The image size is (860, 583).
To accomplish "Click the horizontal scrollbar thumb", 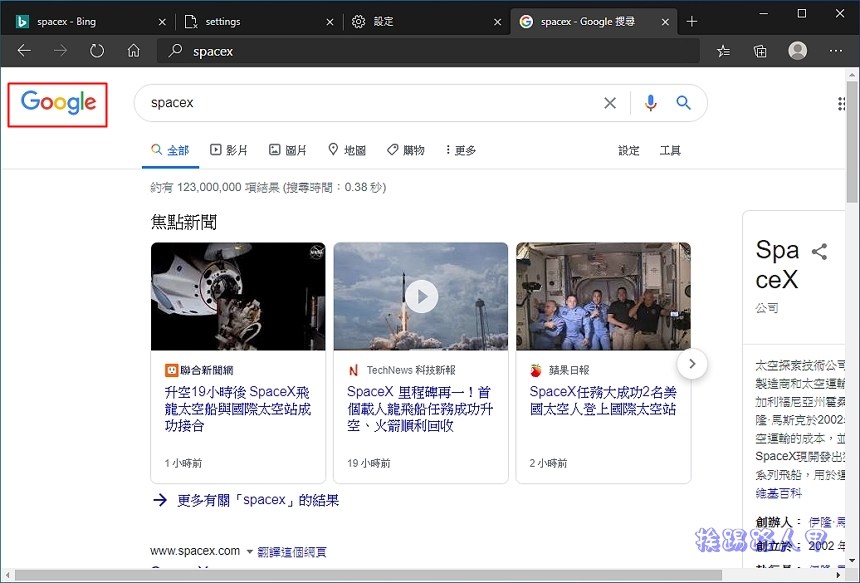I will (x=369, y=575).
